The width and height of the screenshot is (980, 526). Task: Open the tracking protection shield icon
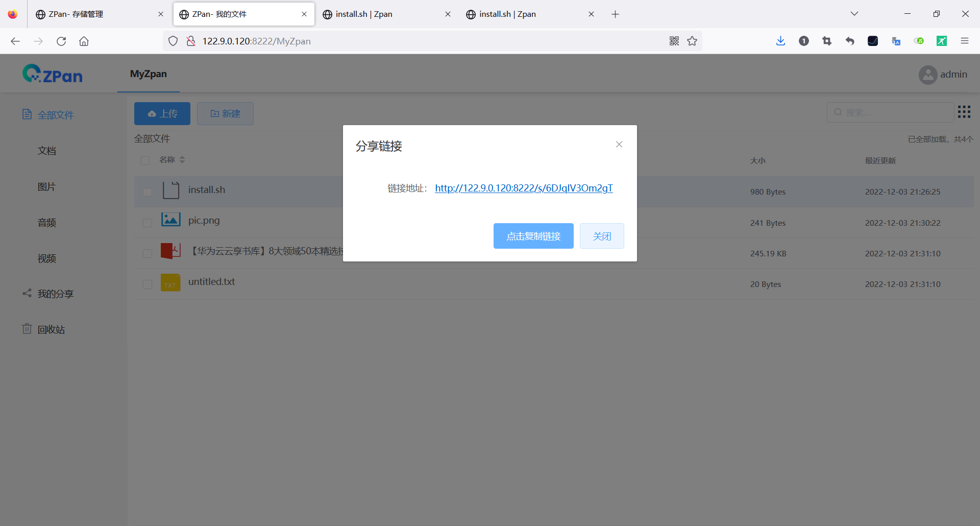(x=173, y=41)
